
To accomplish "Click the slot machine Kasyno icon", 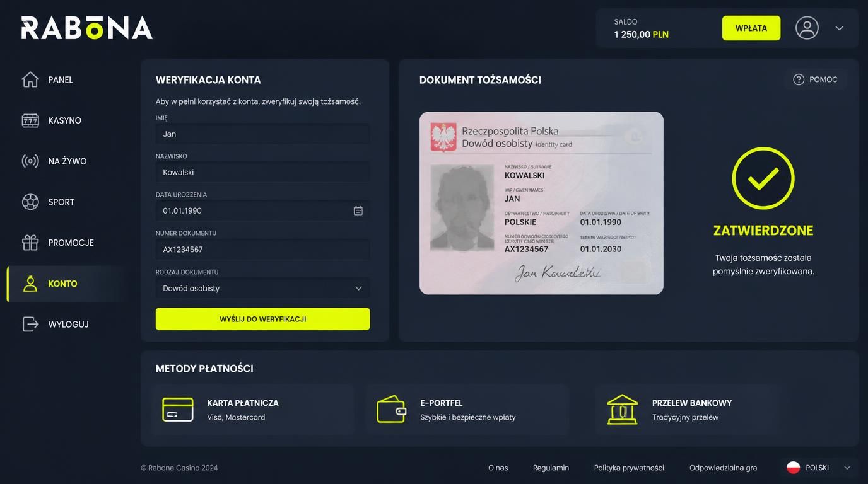I will [x=30, y=120].
